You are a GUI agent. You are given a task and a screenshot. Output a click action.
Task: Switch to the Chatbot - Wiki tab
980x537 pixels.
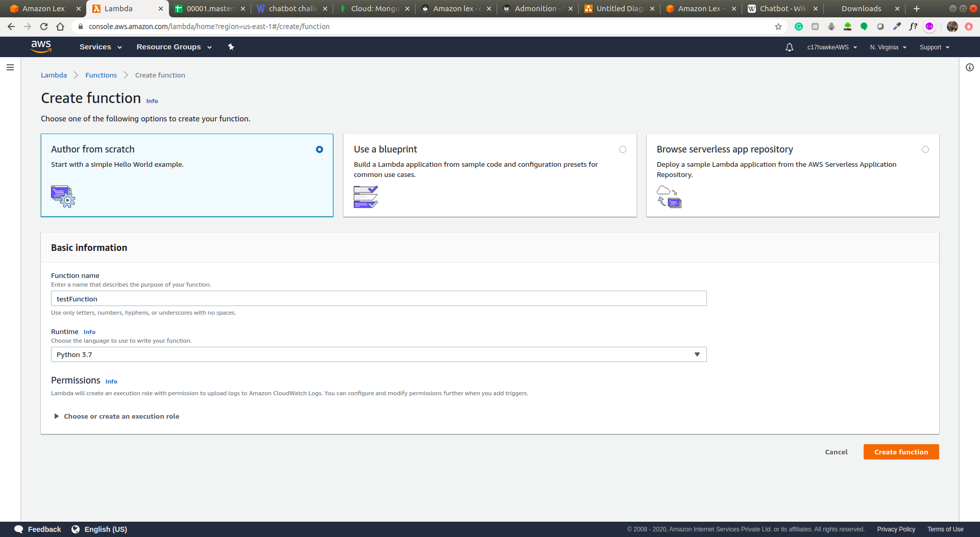pos(782,9)
